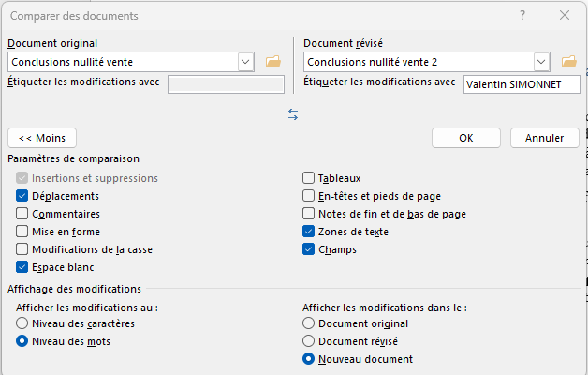Disable the Zones de texte checkbox
The height and width of the screenshot is (375, 588).
pos(309,232)
